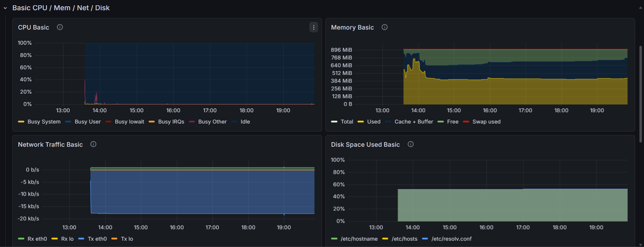Toggle the Rx eth0 legend series

click(37, 239)
